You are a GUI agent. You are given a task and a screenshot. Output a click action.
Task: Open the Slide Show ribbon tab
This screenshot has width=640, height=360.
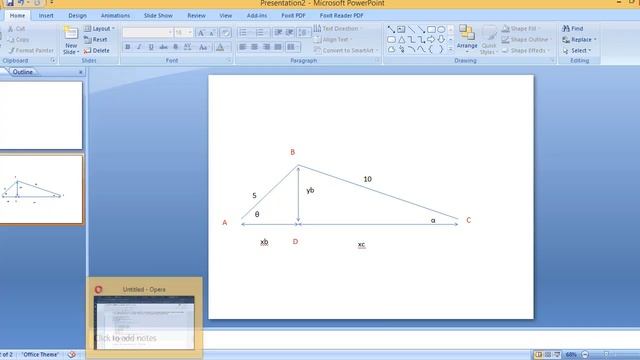click(x=158, y=16)
